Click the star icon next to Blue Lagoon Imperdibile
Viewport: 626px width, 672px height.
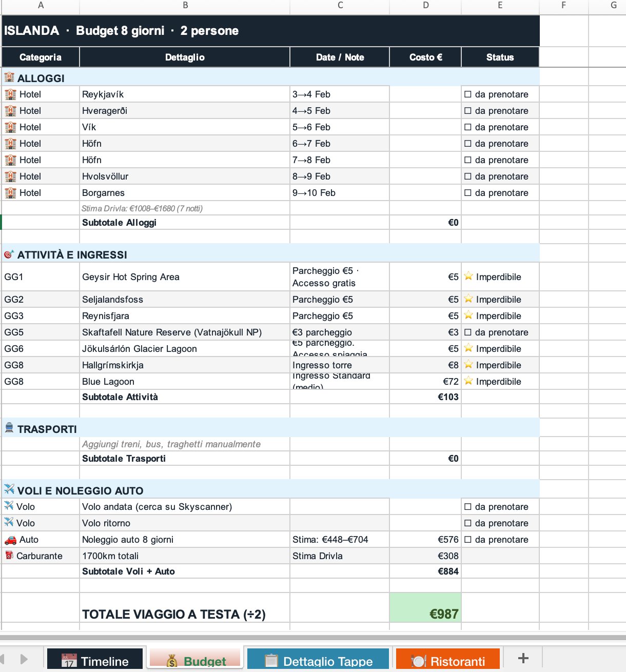click(468, 381)
